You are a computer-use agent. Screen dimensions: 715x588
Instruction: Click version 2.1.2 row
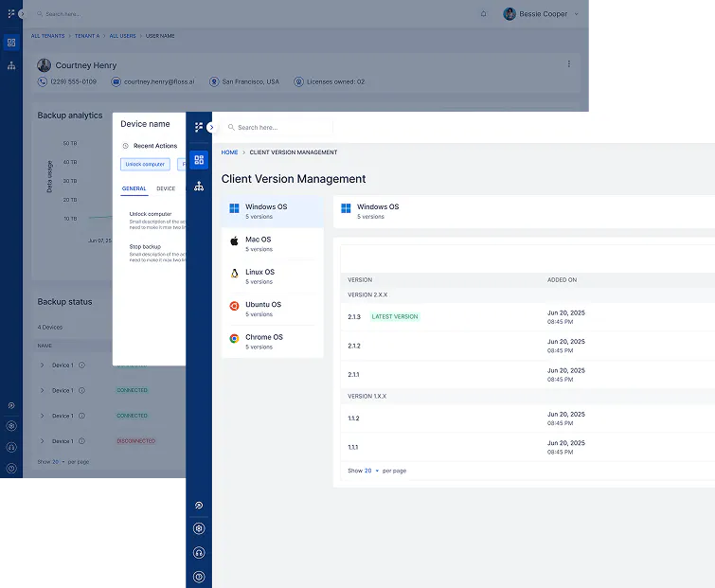[x=527, y=346]
